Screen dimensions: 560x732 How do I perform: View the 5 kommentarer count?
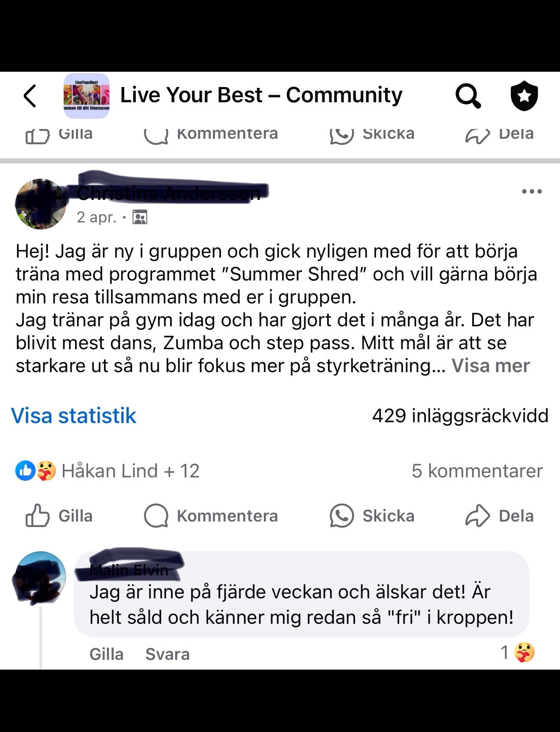coord(477,471)
